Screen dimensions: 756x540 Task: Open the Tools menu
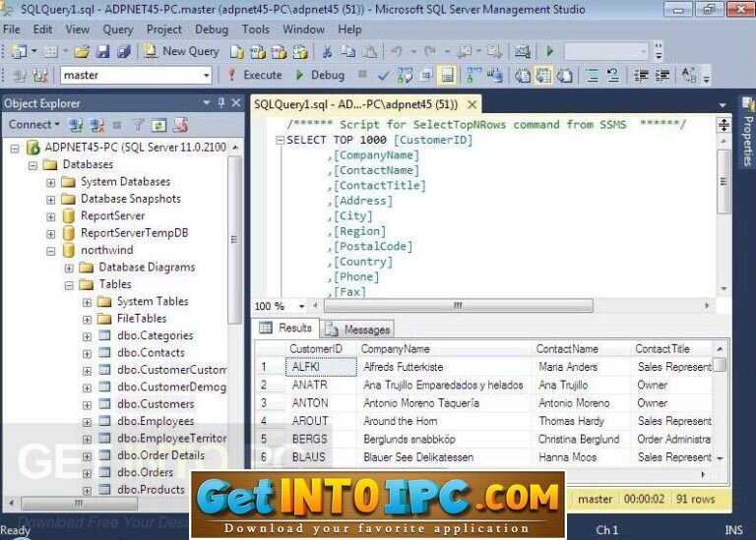[x=256, y=30]
